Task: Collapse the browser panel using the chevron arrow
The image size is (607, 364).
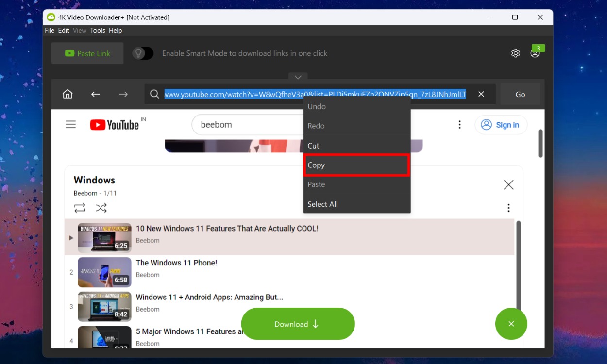Action: (x=298, y=77)
